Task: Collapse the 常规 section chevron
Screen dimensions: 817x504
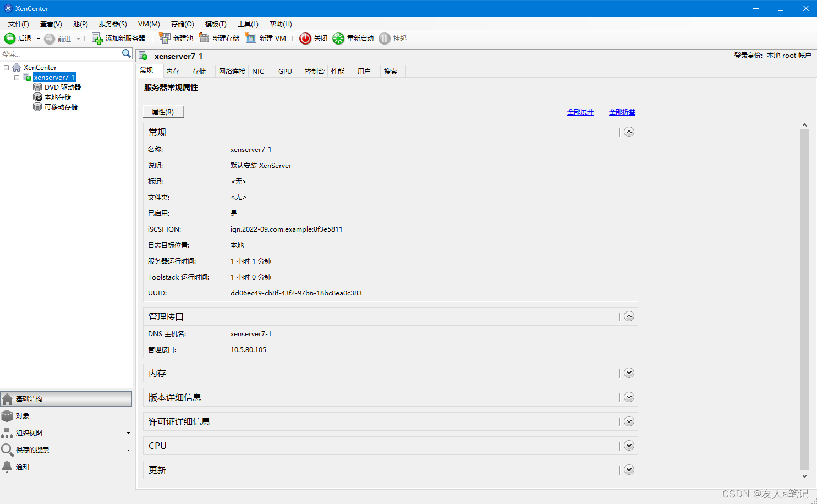Action: 629,132
